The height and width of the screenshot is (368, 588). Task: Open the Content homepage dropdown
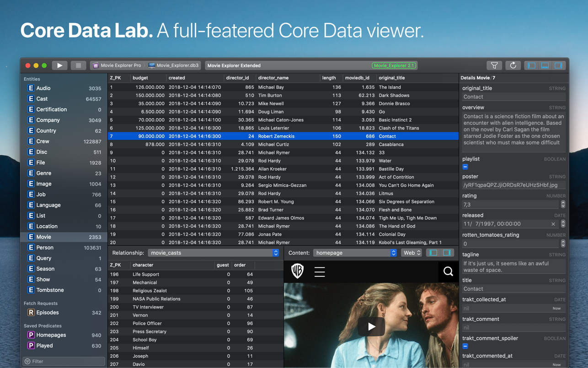355,253
